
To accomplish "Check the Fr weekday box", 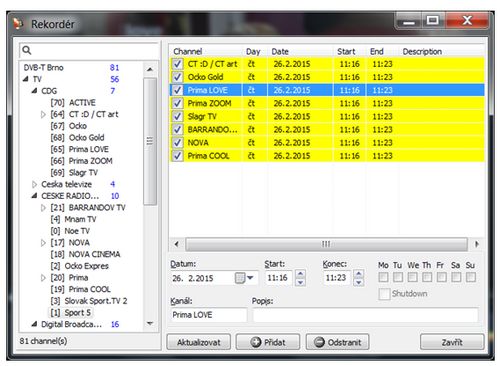I will [x=442, y=277].
